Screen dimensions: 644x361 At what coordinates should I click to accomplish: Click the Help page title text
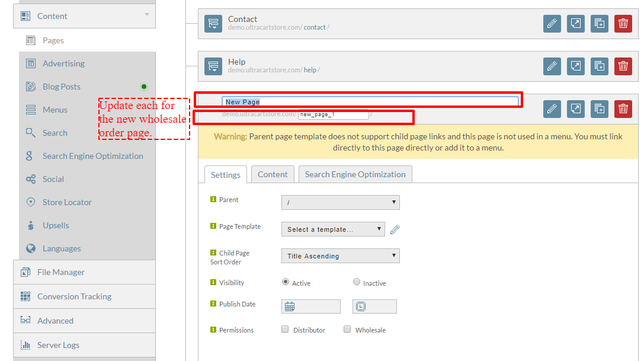(x=236, y=62)
